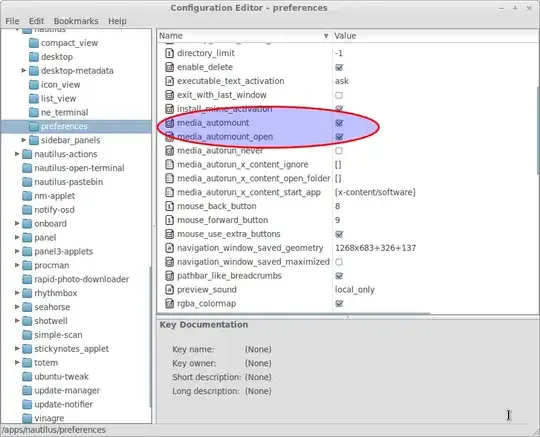This screenshot has width=540, height=437.
Task: Click the rapid-photo-downloader folder icon
Action: [27, 279]
